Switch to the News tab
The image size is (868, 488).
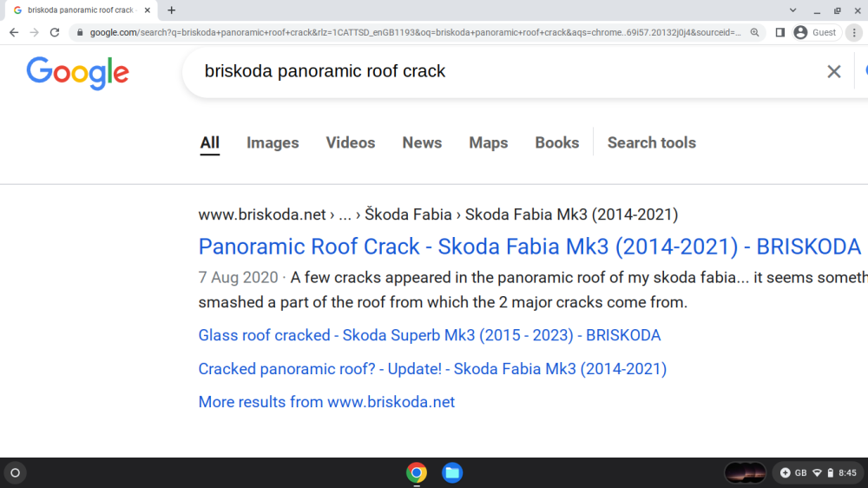click(422, 143)
